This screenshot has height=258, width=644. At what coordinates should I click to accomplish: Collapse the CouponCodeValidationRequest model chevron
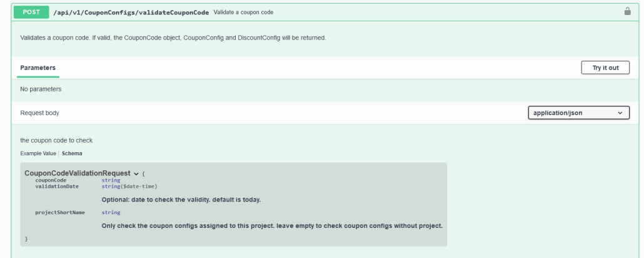coord(136,174)
